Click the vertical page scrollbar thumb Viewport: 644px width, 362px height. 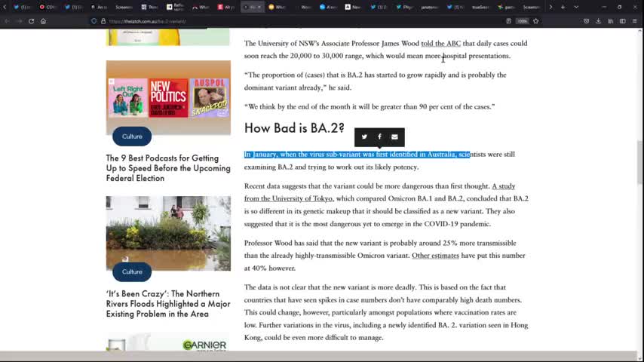640,162
